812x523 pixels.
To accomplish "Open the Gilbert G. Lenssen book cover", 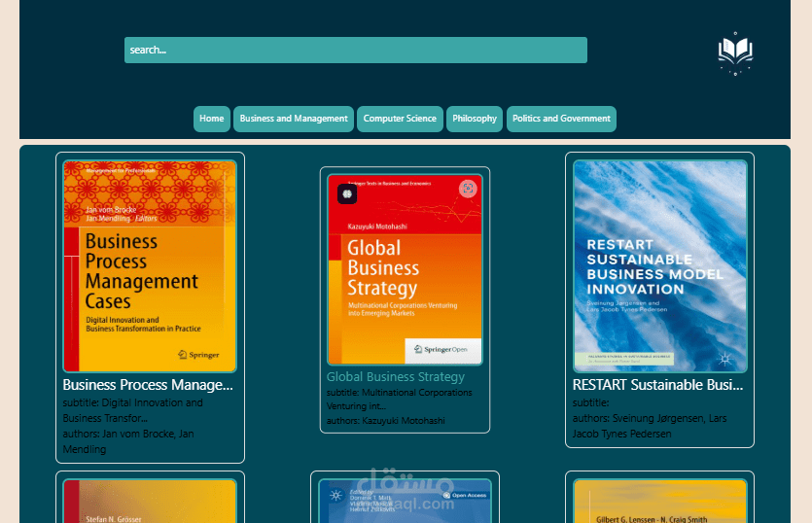I will pos(659,501).
